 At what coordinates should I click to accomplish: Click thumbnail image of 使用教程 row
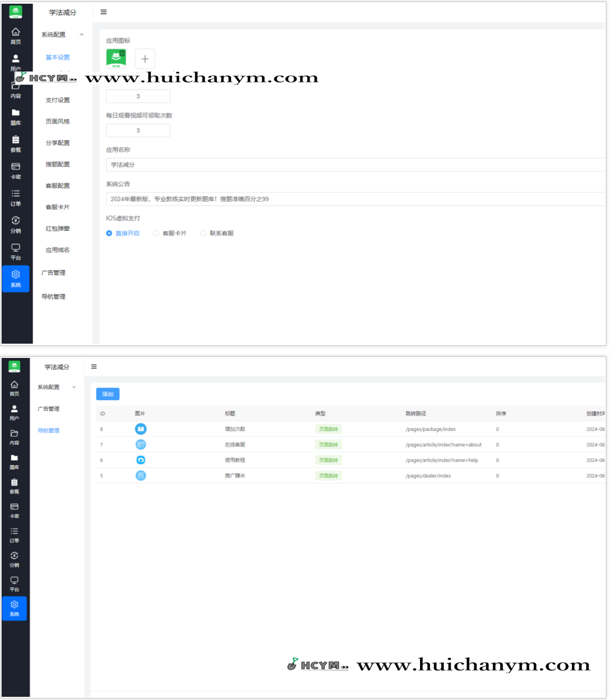140,460
